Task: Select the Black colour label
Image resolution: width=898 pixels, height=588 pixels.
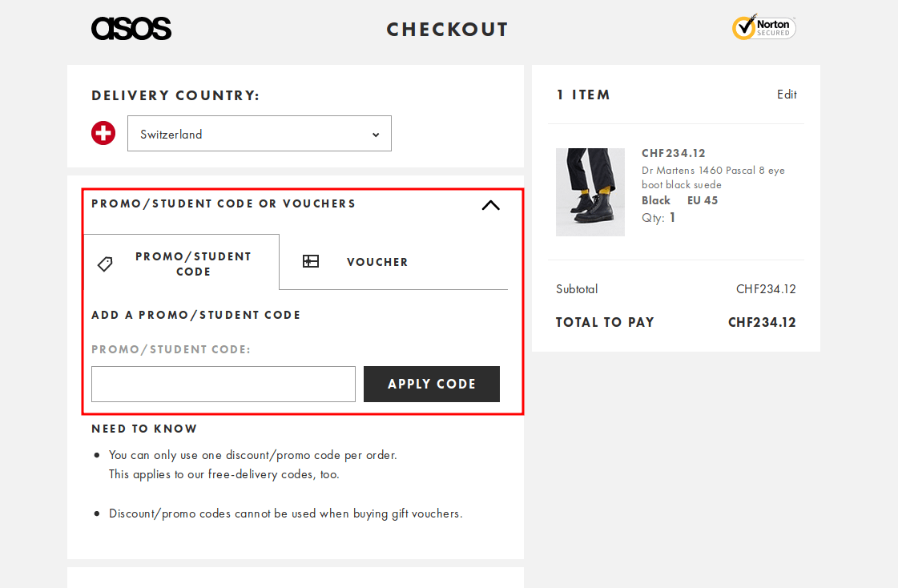Action: (656, 200)
